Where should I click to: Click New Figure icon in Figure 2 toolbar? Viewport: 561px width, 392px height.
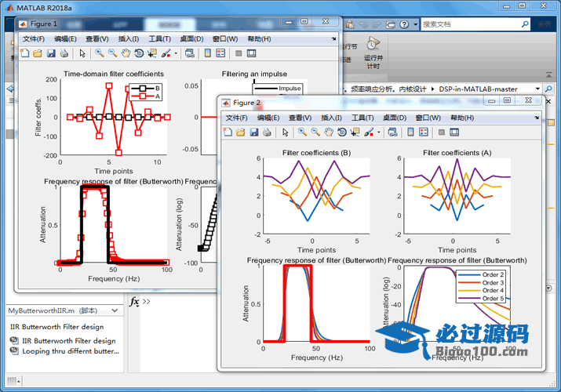pos(228,132)
